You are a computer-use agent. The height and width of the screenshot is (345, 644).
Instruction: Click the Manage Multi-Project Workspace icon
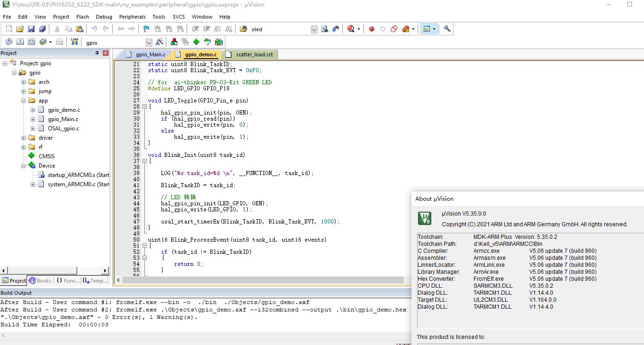(185, 42)
